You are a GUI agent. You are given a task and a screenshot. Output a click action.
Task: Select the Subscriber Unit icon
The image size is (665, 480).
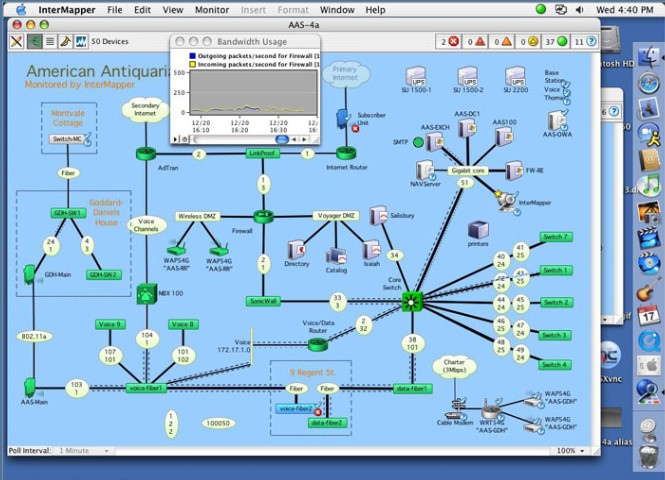point(343,119)
